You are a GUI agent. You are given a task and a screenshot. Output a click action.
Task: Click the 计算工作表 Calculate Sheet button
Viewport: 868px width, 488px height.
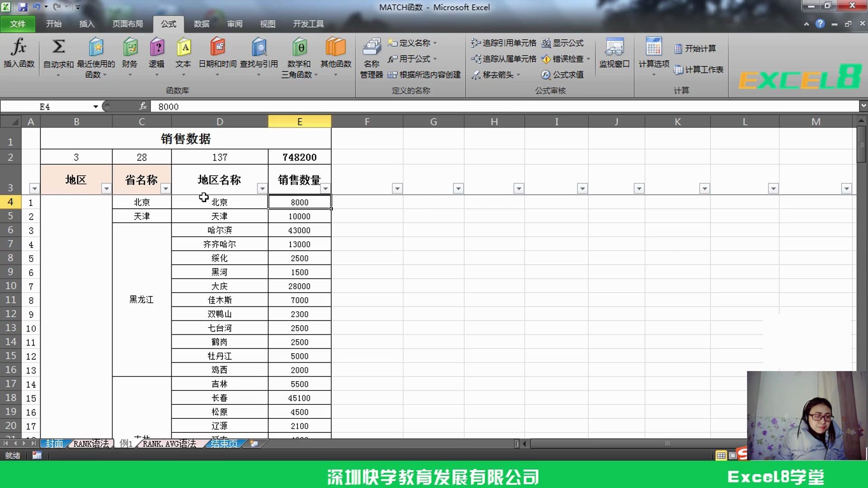point(698,70)
